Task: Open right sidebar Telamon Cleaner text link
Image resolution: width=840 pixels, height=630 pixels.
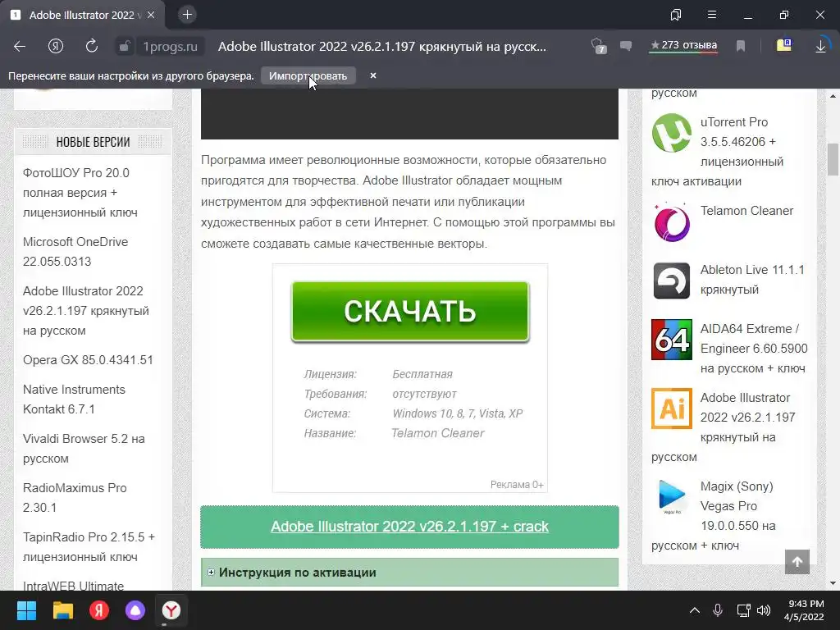Action: [x=746, y=211]
